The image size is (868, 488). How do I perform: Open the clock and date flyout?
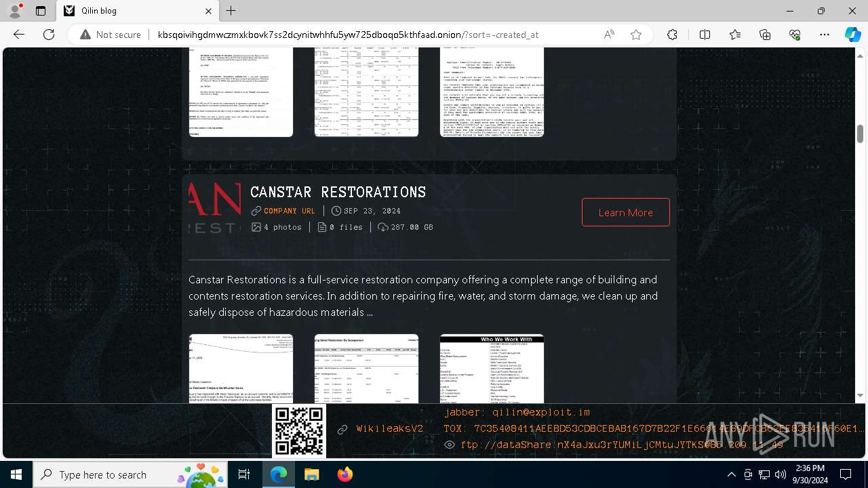pos(810,474)
